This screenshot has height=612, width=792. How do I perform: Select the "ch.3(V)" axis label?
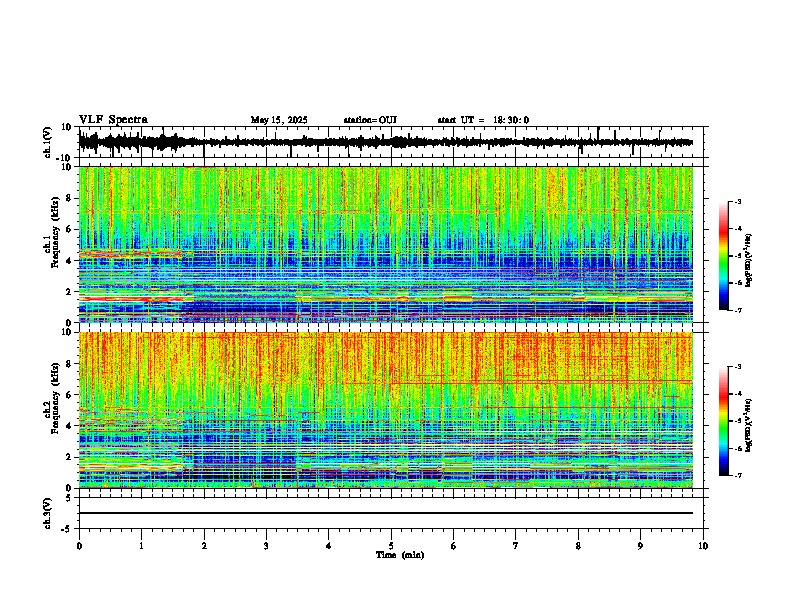click(48, 513)
